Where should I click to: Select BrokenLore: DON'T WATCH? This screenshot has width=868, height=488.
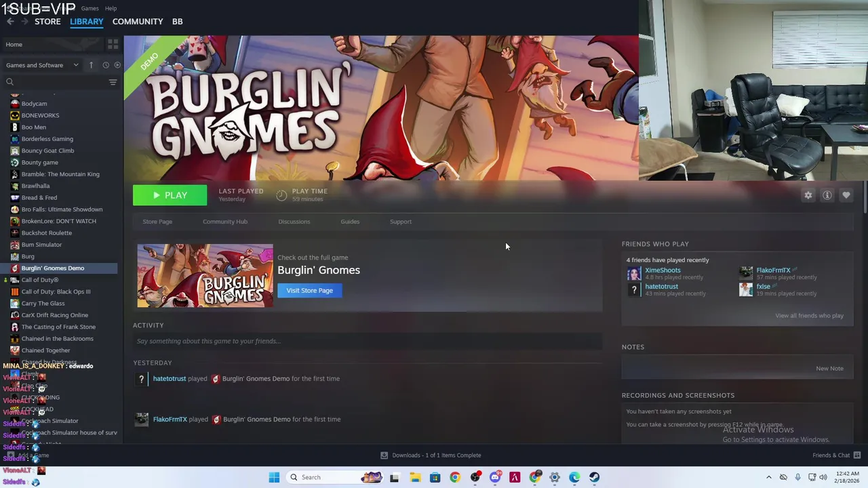point(59,221)
